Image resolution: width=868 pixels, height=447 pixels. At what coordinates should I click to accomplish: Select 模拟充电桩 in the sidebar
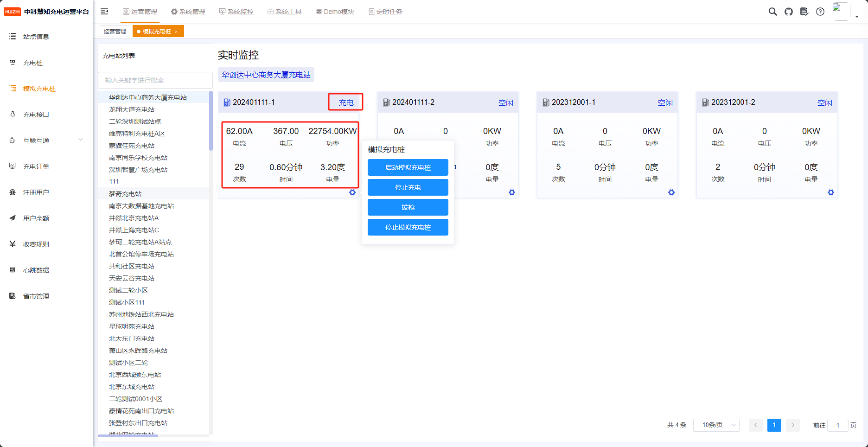click(x=46, y=89)
